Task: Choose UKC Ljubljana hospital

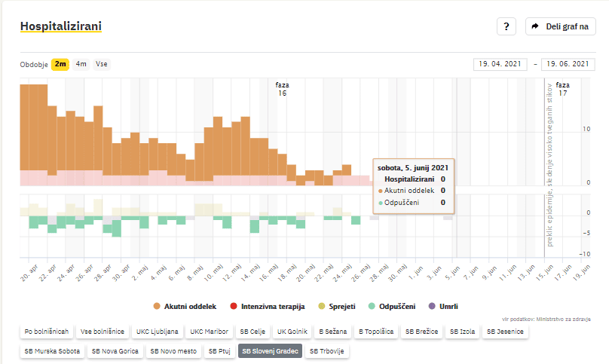Action: (x=158, y=331)
